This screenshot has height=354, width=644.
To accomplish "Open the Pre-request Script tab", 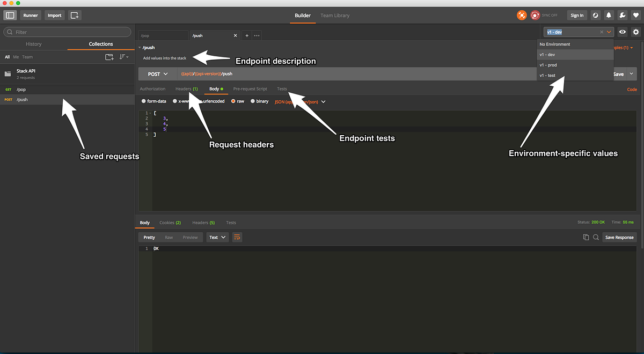I will tap(250, 88).
